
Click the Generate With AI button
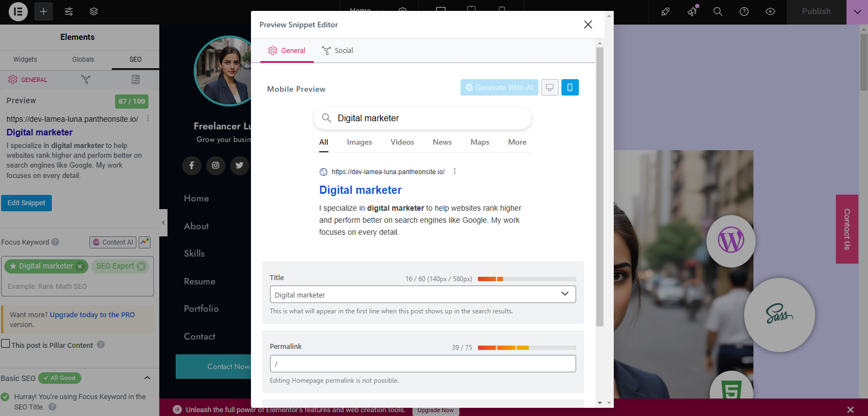coord(499,87)
